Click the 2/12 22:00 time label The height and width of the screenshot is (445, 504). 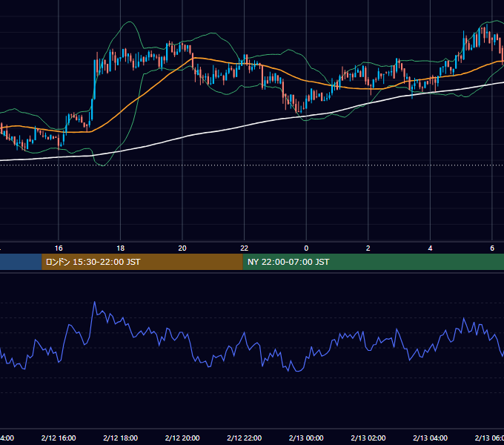[x=245, y=438]
